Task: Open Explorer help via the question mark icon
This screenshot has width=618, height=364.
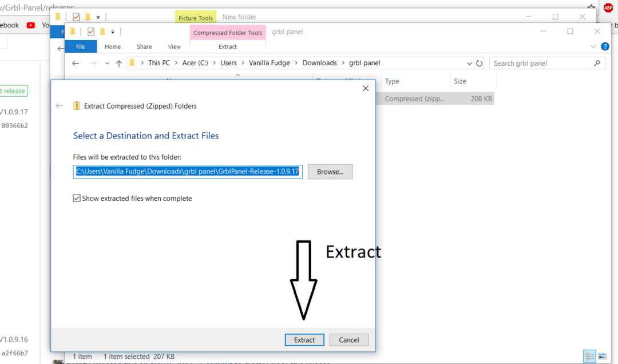Action: 605,46
